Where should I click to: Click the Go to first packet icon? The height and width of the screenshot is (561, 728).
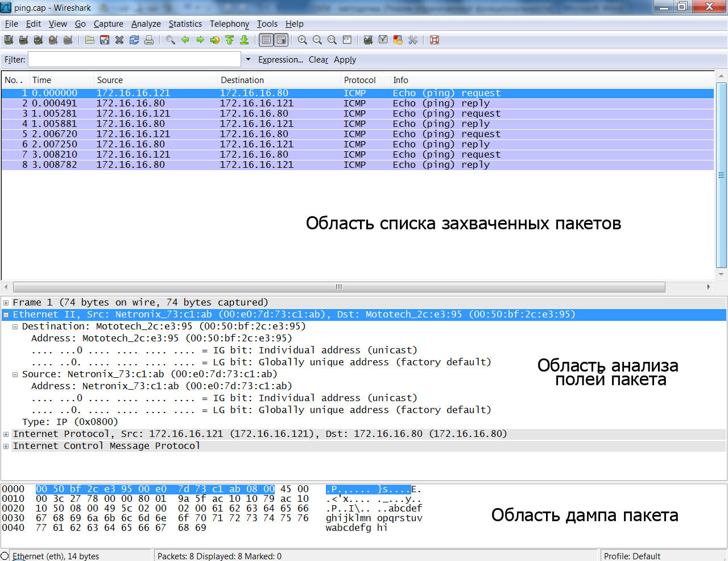230,40
